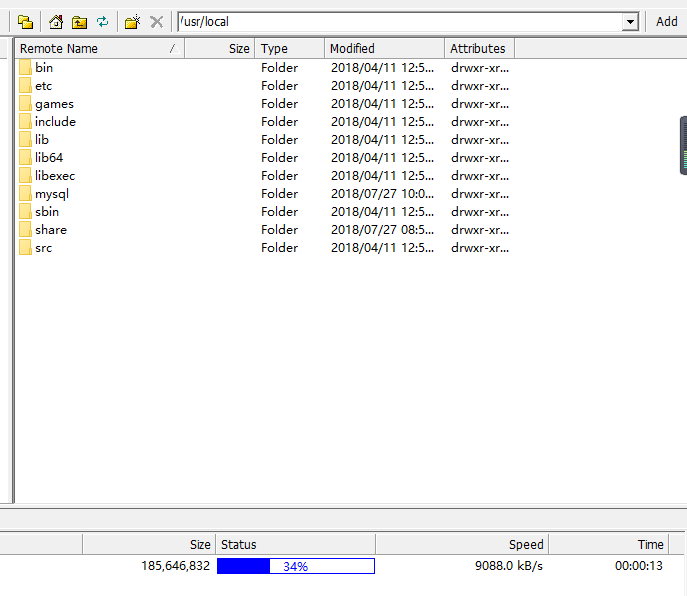This screenshot has width=687, height=596.
Task: Select the src folder
Action: (43, 248)
